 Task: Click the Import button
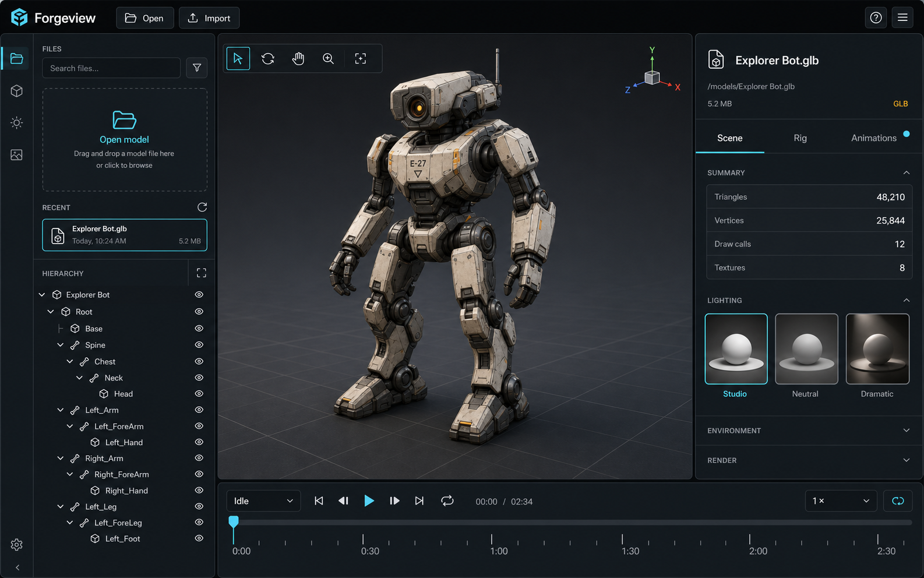click(x=209, y=18)
